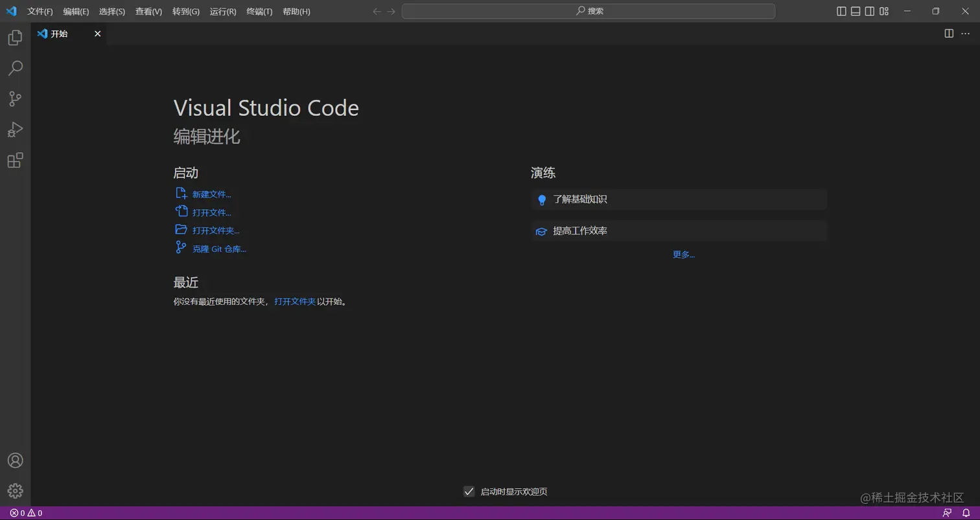Screen dimensions: 980x520
Task: Click the 启动时显示欢迎页 label text
Action: click(514, 492)
